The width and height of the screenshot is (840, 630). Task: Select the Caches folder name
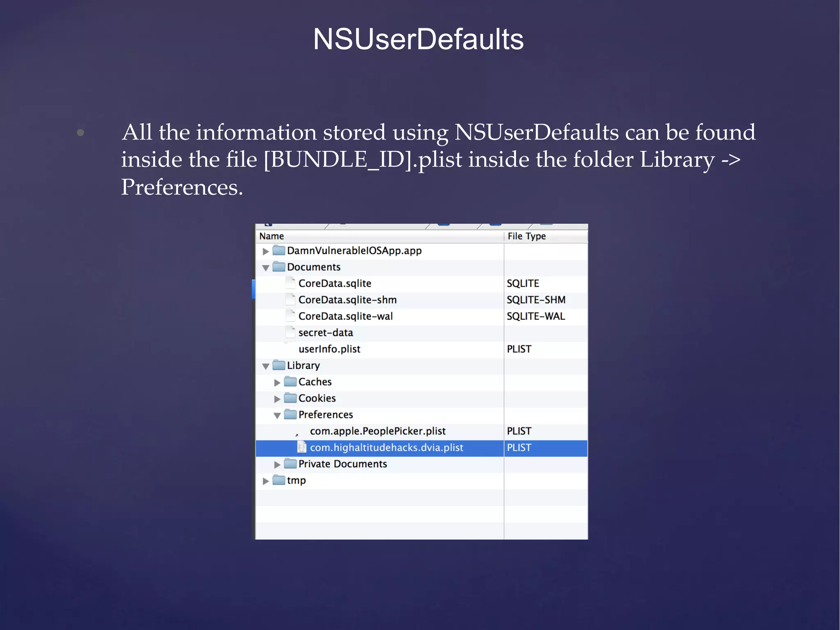click(x=315, y=382)
